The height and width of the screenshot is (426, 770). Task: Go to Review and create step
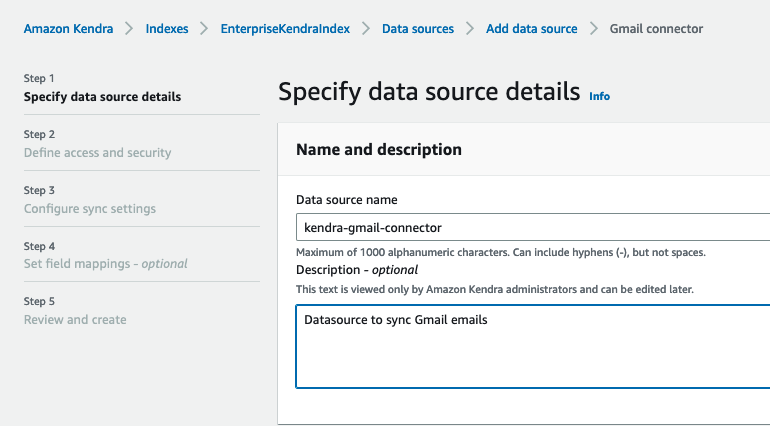75,320
